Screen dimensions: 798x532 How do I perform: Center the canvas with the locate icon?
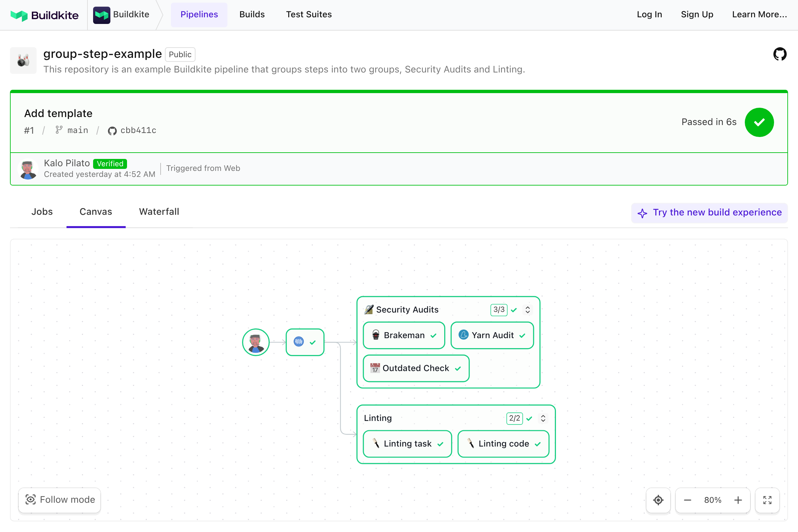tap(658, 500)
